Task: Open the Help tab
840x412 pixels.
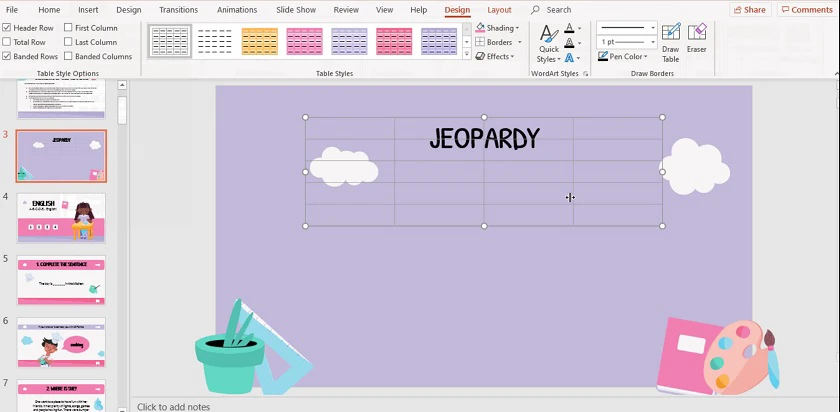Action: (x=418, y=10)
